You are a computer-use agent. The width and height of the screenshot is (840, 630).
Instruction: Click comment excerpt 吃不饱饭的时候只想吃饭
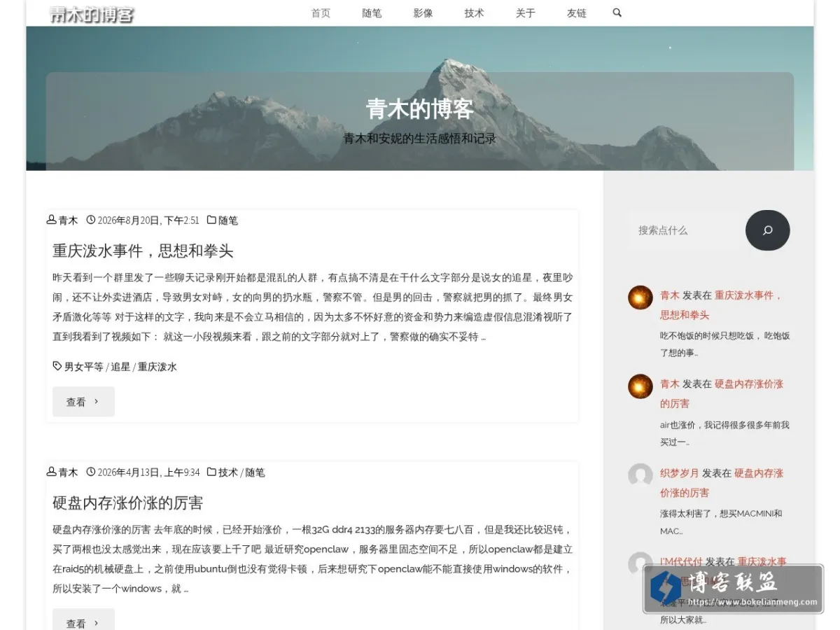(x=725, y=344)
